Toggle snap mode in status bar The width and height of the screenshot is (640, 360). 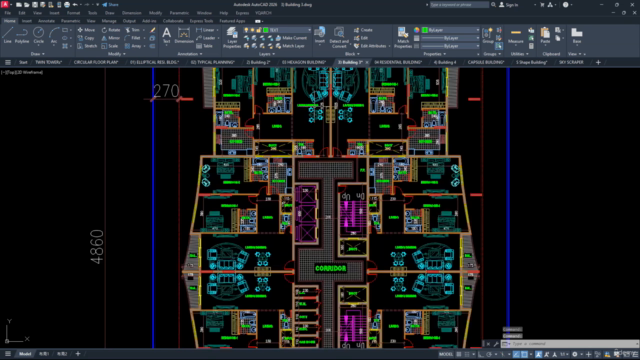[x=467, y=354]
